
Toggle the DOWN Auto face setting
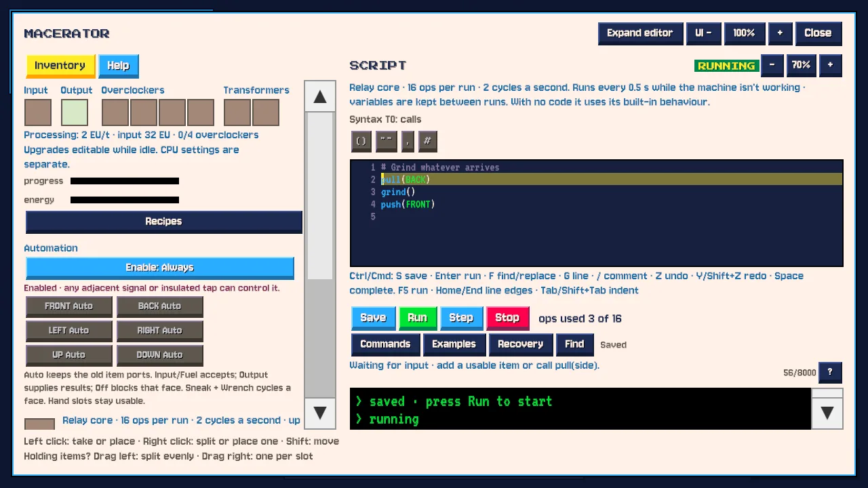click(x=160, y=355)
